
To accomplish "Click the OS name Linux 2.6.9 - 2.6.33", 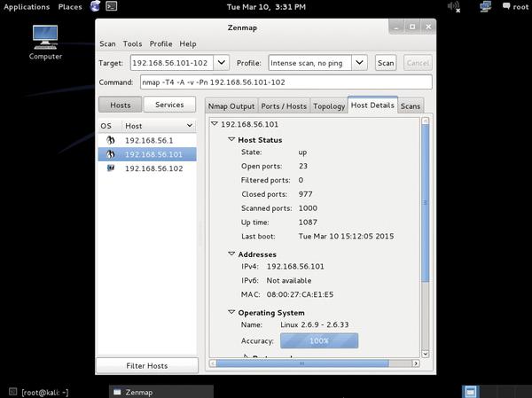I will (x=315, y=324).
